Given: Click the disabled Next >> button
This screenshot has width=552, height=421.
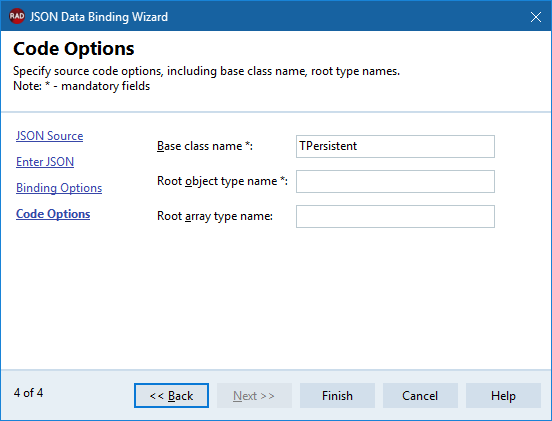Looking at the screenshot, I should 254,396.
